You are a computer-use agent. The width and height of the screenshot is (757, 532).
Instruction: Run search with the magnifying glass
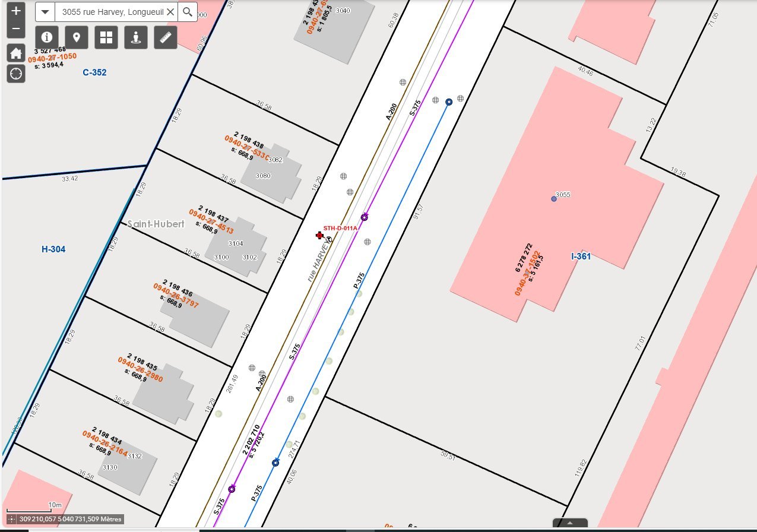188,12
